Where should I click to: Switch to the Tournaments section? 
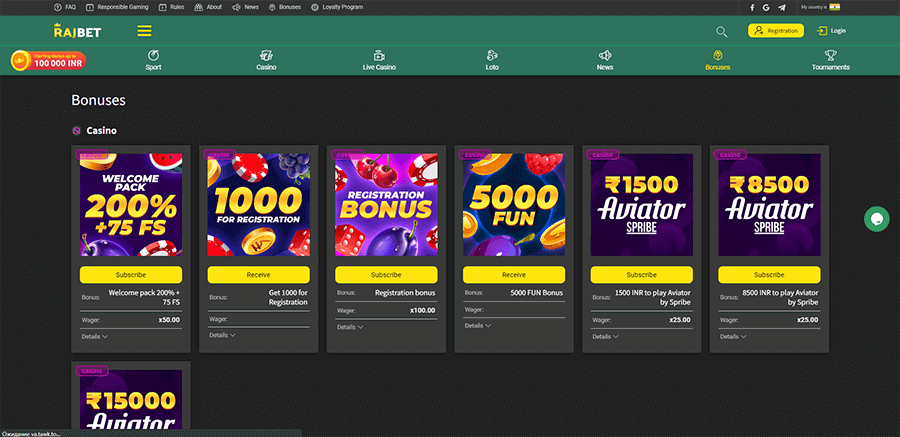pyautogui.click(x=830, y=60)
